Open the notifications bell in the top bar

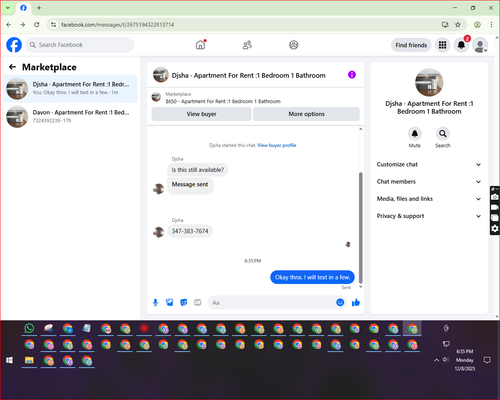point(461,45)
